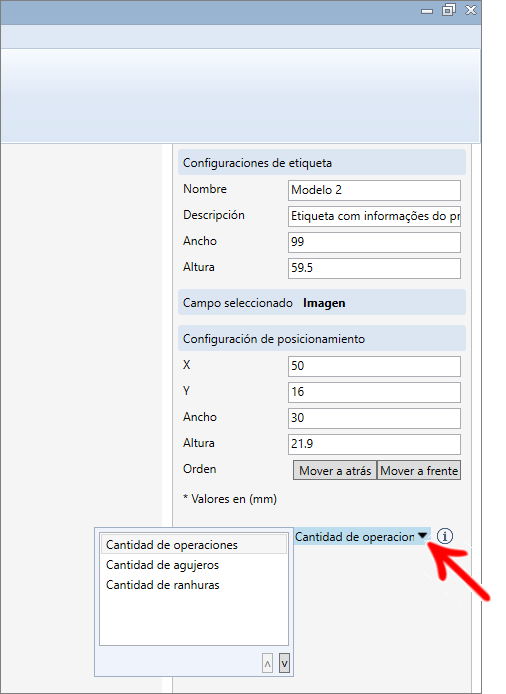Screen dimensions: 506x694
Task: Click the list scroll-up ʌ button
Action: point(267,663)
